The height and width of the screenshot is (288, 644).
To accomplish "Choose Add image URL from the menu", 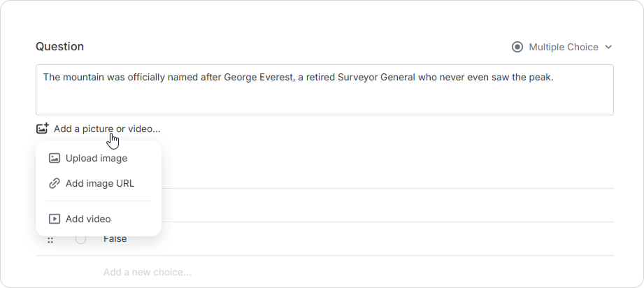I will 99,183.
